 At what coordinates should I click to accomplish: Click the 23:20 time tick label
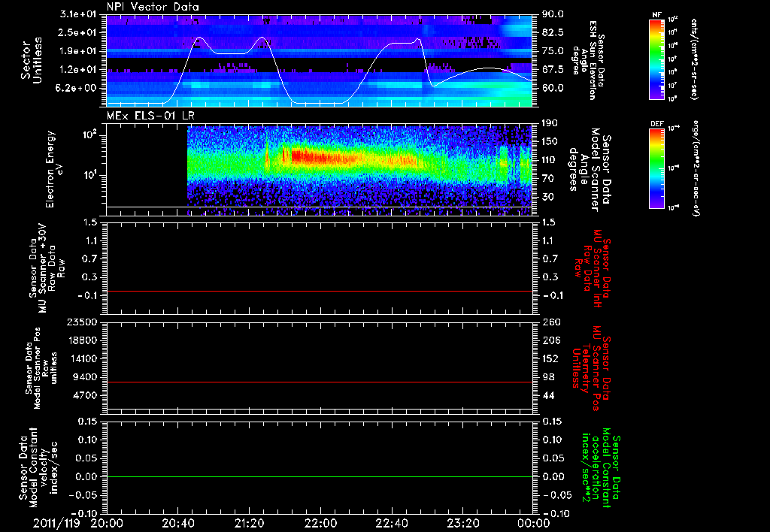click(x=462, y=521)
